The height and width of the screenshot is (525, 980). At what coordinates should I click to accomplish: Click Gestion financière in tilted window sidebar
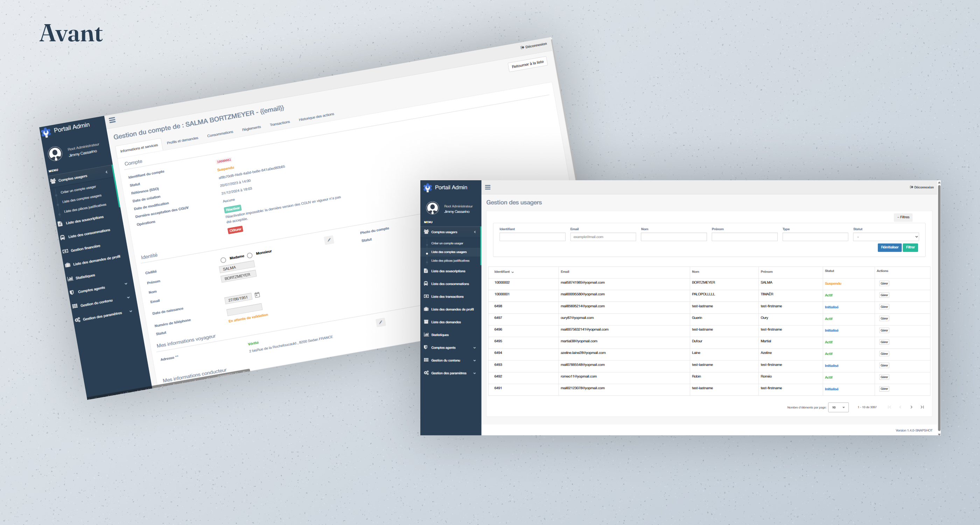coord(85,248)
